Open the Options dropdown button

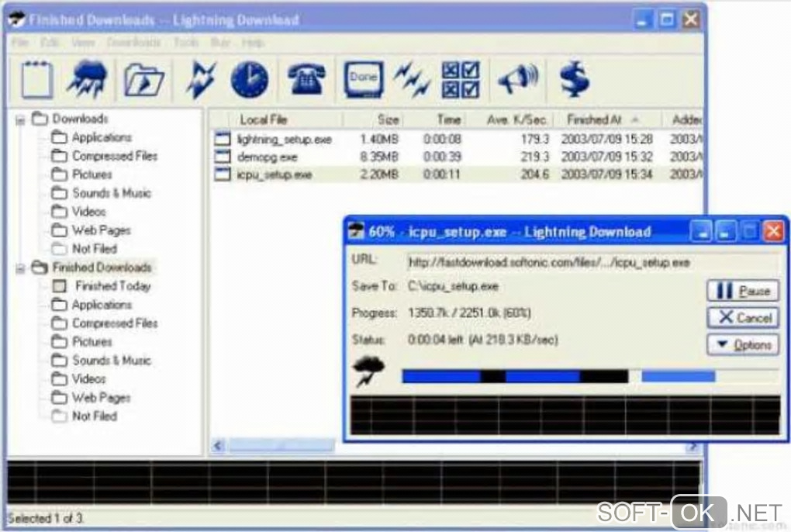(x=743, y=345)
